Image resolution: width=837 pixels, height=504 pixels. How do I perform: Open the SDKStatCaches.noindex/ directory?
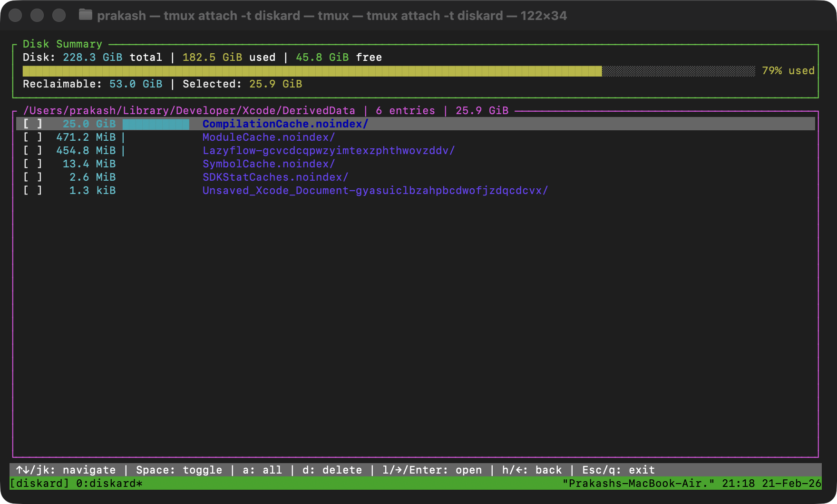pyautogui.click(x=275, y=177)
